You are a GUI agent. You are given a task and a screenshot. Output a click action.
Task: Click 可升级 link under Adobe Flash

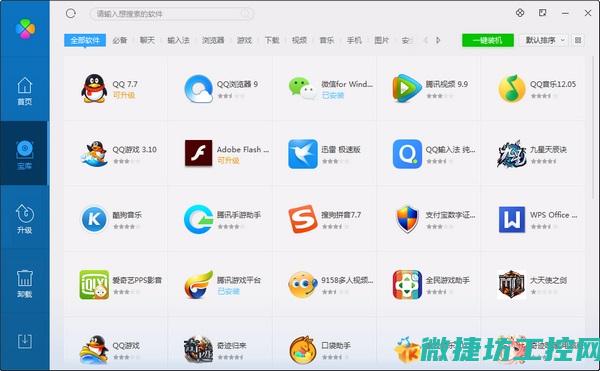pos(228,161)
